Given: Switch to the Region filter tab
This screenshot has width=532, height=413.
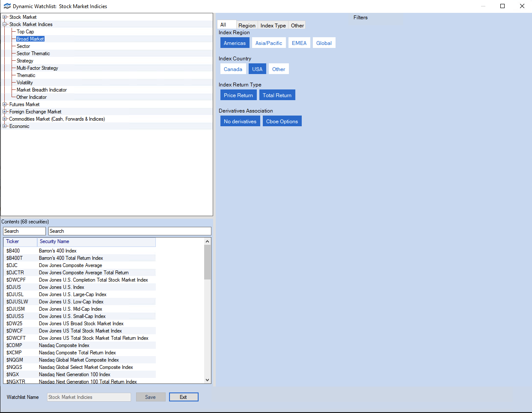Looking at the screenshot, I should pyautogui.click(x=247, y=25).
